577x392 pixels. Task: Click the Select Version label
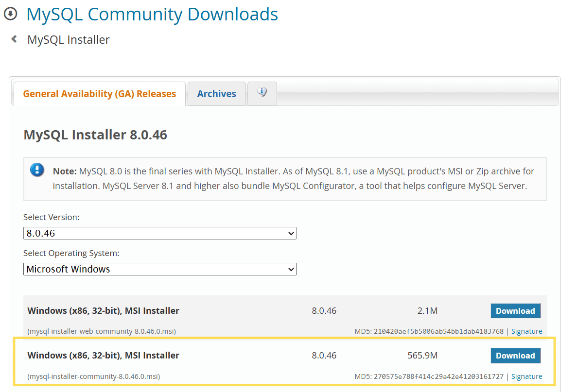[x=52, y=217]
